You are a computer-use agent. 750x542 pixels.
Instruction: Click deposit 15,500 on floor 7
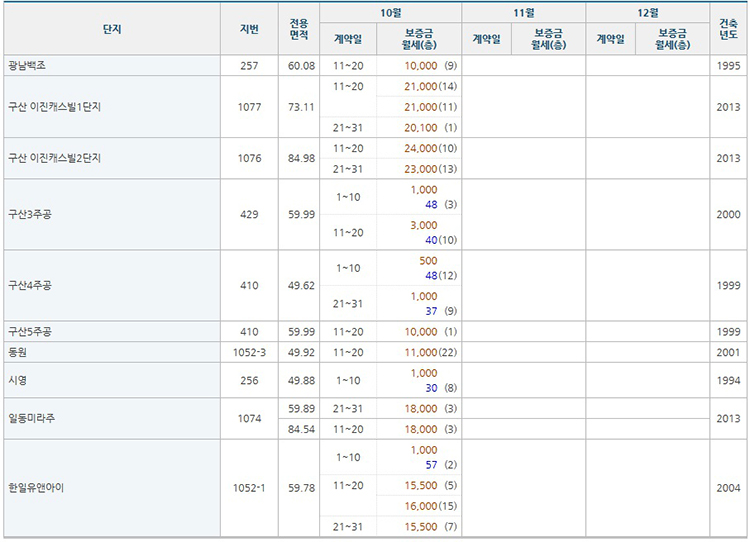(421, 527)
